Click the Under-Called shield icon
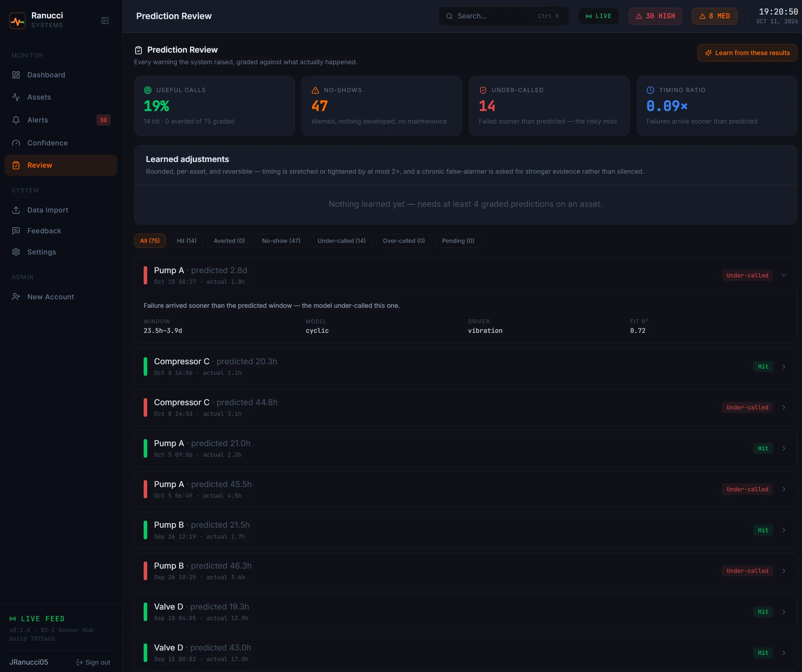The height and width of the screenshot is (672, 802). [x=483, y=90]
